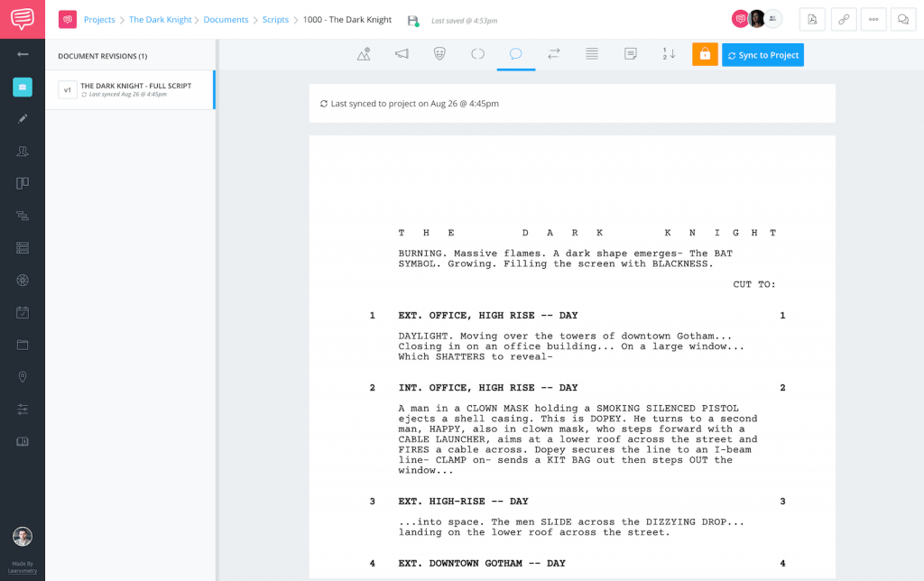Switch to the Documents sidebar tab
924x581 pixels.
click(x=23, y=87)
